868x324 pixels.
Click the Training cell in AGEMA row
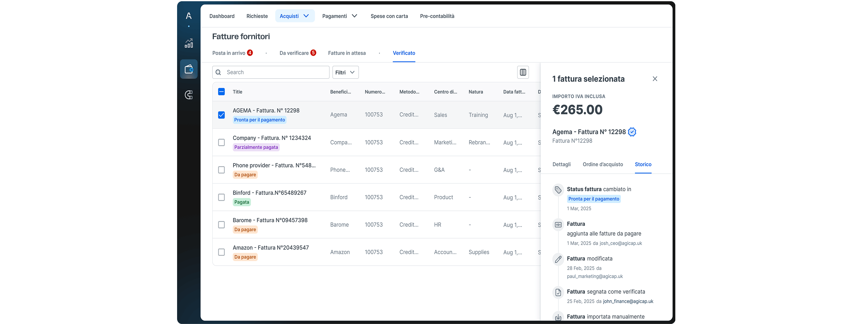478,115
